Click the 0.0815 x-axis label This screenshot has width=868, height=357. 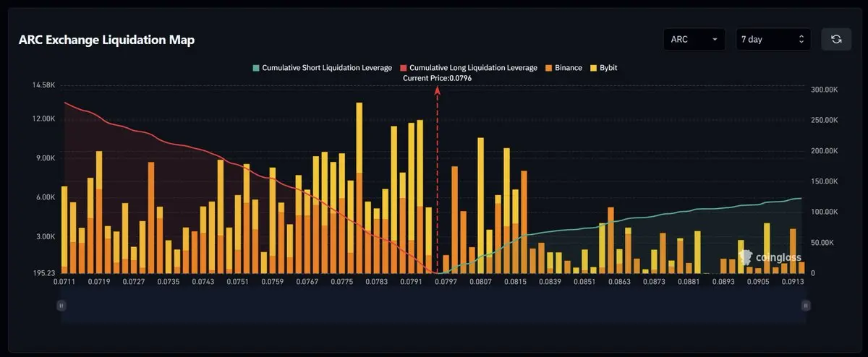click(515, 283)
